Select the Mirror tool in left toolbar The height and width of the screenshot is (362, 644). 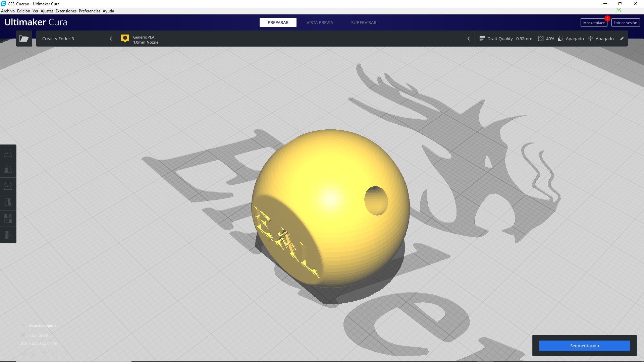coord(8,202)
